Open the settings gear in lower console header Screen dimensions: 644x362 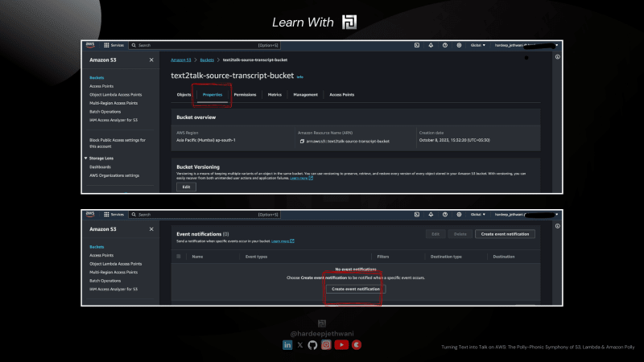(459, 214)
